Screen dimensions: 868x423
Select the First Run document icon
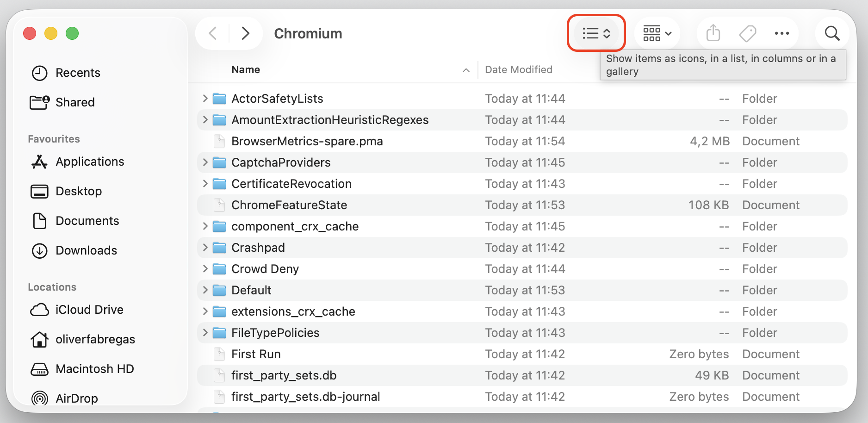219,354
